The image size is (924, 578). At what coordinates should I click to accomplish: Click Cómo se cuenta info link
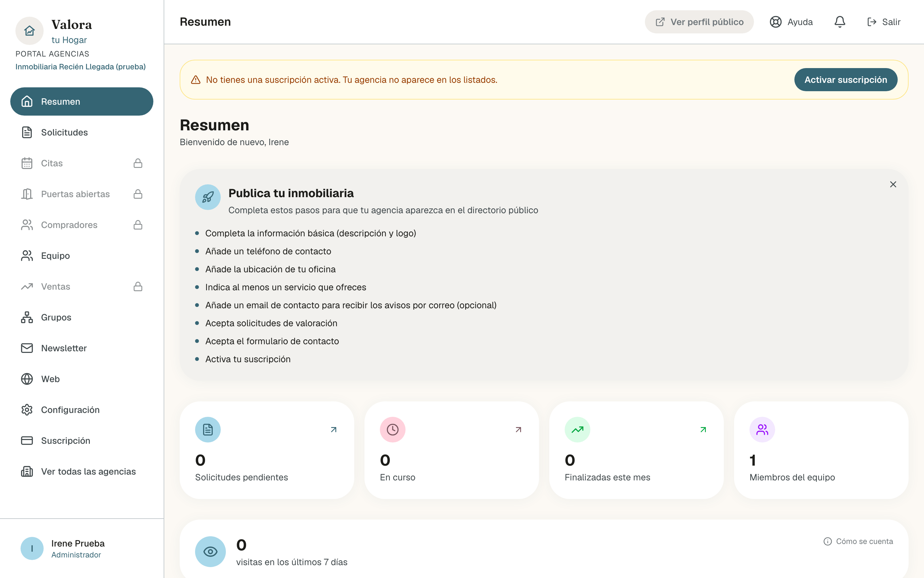point(858,541)
